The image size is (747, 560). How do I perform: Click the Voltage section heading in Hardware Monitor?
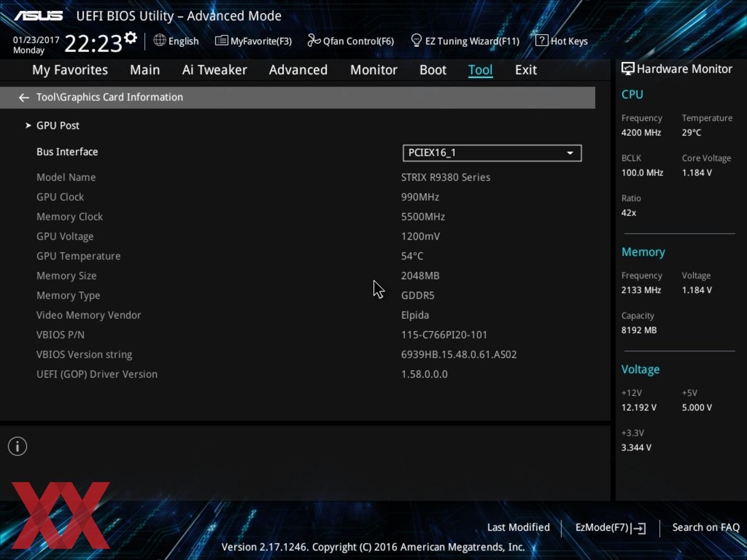click(x=640, y=369)
